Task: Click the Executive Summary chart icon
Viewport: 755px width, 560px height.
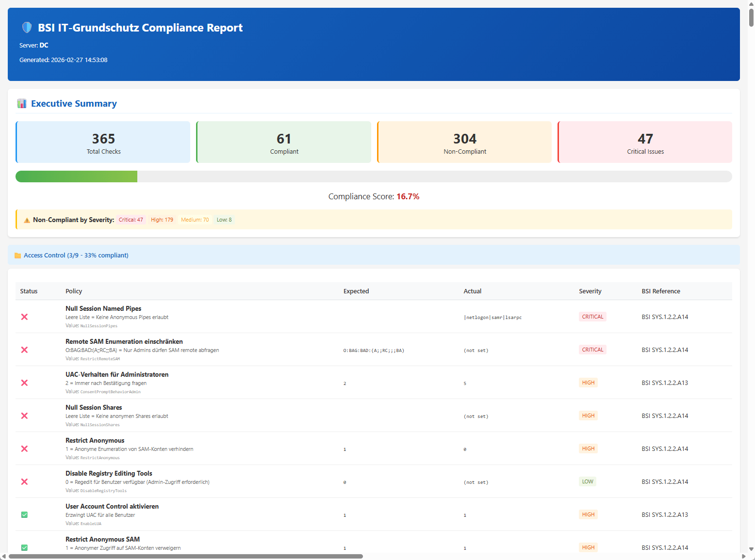Action: pyautogui.click(x=21, y=104)
